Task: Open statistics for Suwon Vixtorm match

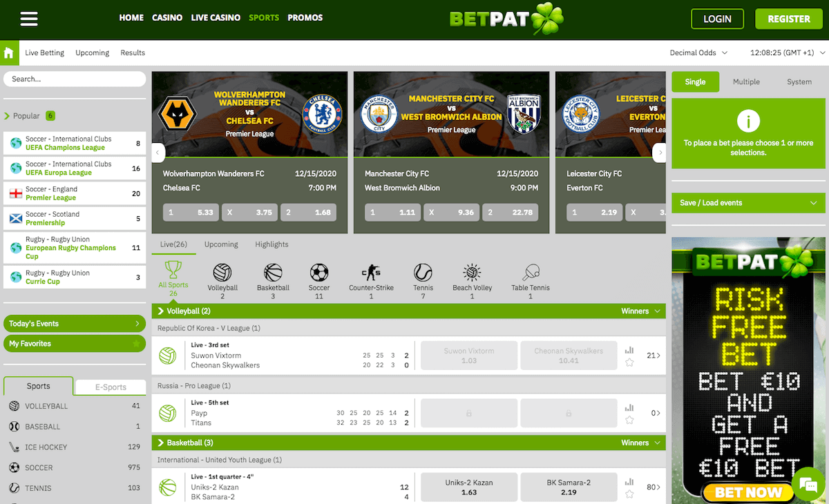Action: point(629,350)
